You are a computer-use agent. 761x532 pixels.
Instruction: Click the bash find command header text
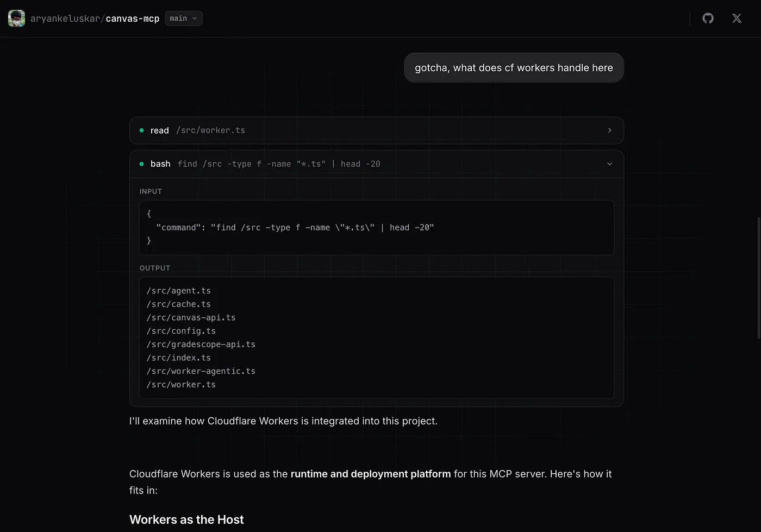[x=279, y=164]
